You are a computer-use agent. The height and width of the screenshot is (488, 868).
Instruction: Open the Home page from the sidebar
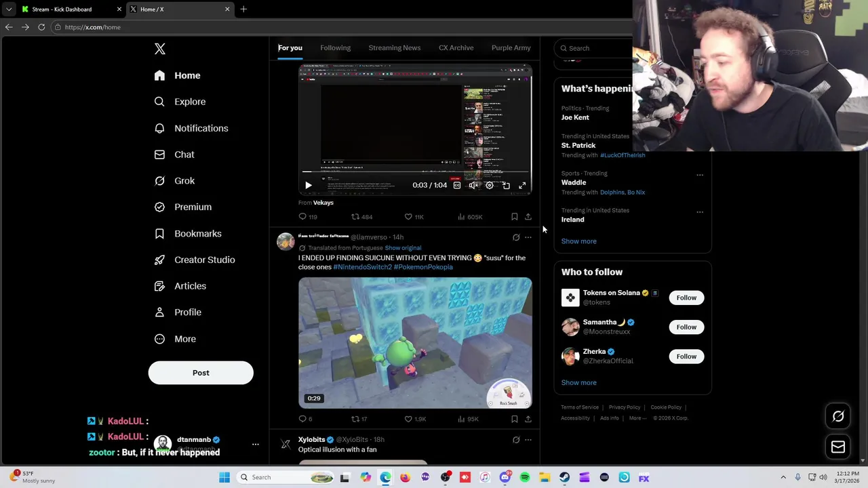point(177,75)
